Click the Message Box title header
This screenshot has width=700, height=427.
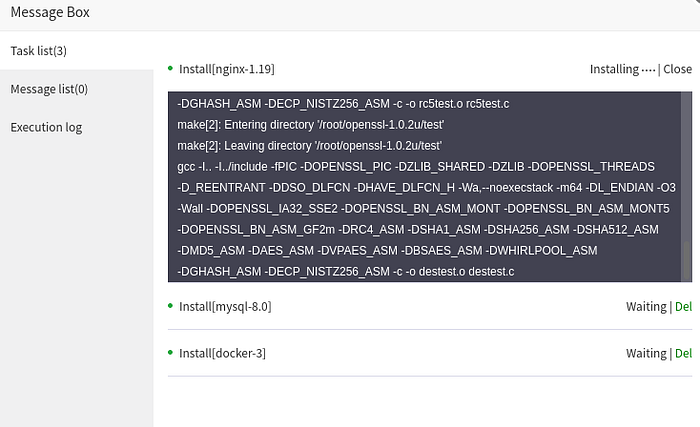(x=50, y=13)
